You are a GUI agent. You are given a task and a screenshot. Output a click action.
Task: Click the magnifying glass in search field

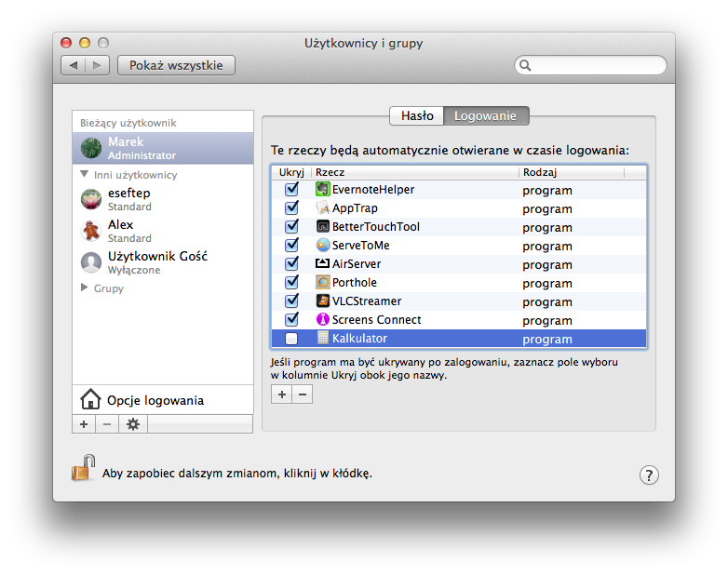pyautogui.click(x=525, y=65)
